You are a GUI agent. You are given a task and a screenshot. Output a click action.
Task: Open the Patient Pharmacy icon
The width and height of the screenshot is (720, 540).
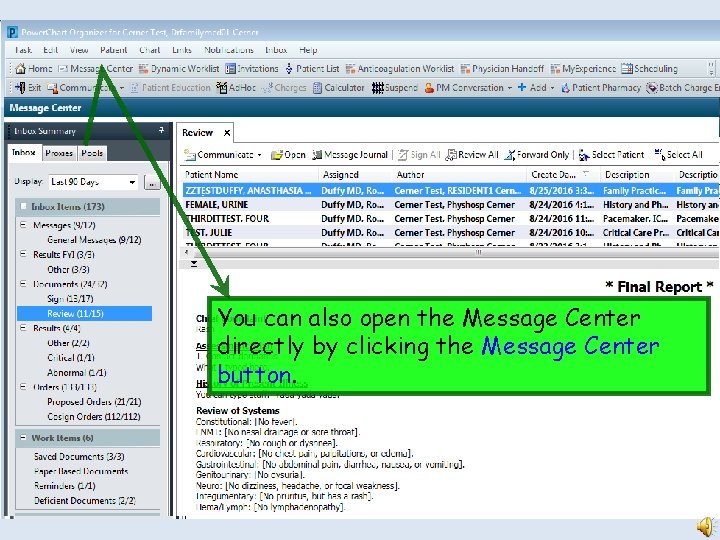click(565, 87)
